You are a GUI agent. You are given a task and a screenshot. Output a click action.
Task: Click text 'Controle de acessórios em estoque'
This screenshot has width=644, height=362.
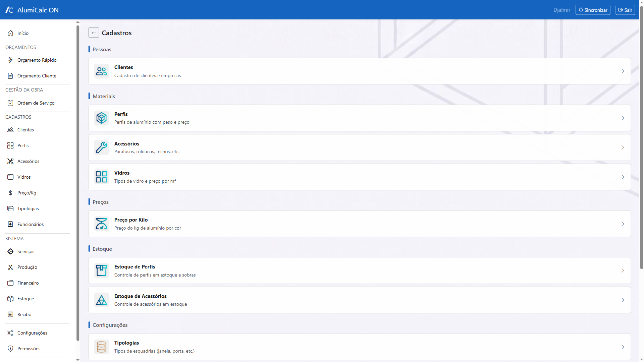pos(151,304)
